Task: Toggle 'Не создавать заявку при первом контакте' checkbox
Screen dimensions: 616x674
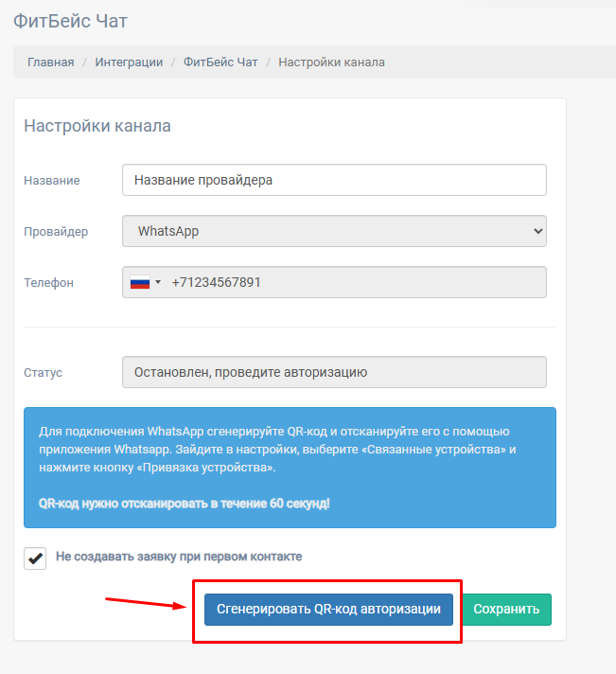Action: (x=35, y=559)
